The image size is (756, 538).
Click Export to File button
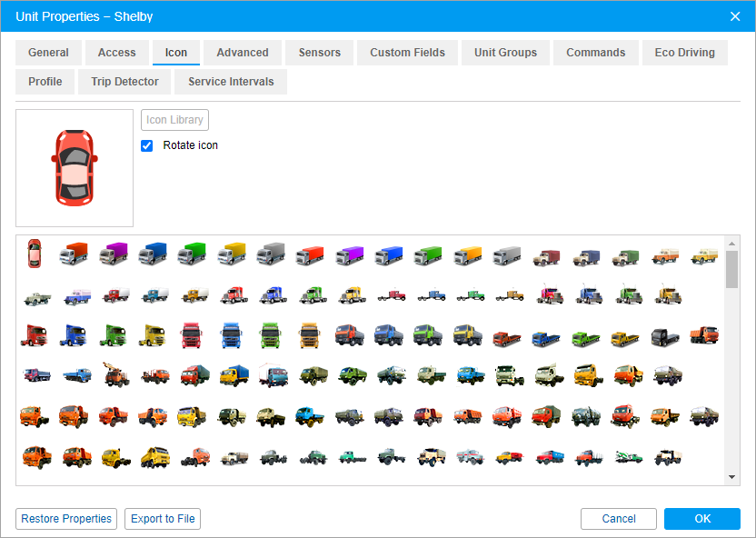(163, 519)
